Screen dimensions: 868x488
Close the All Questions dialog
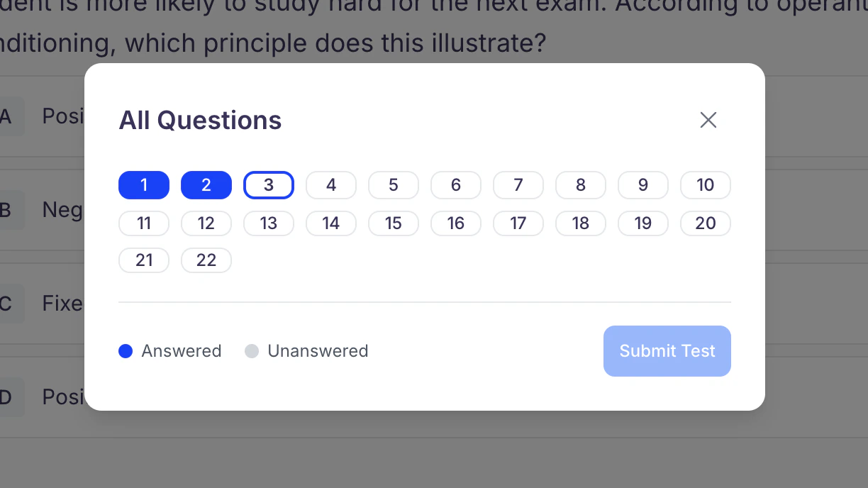click(x=708, y=120)
